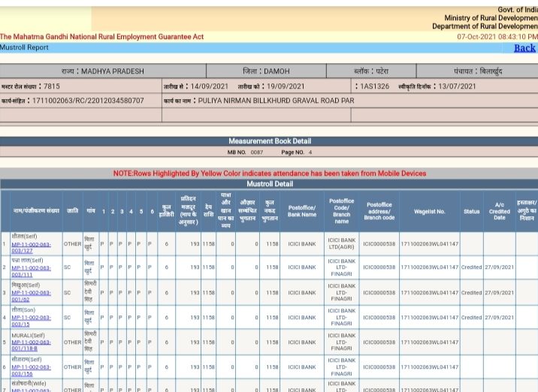Click muster roll number 7815
Screen dimensions: 538x392
click(x=51, y=86)
